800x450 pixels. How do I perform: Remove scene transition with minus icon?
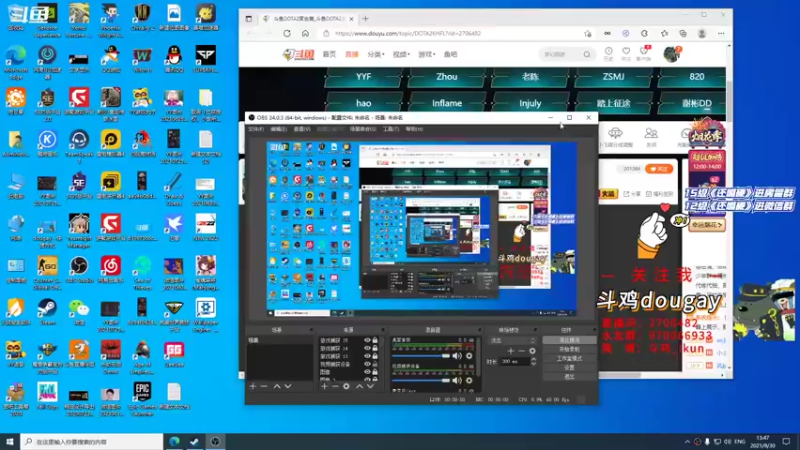pyautogui.click(x=521, y=351)
